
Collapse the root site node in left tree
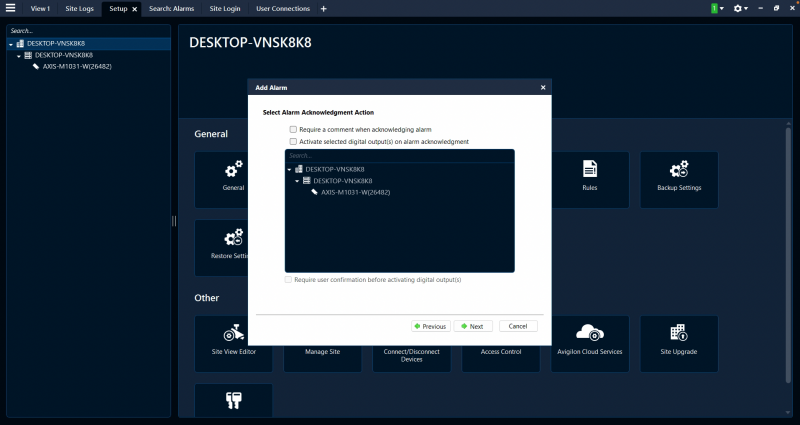tap(11, 44)
